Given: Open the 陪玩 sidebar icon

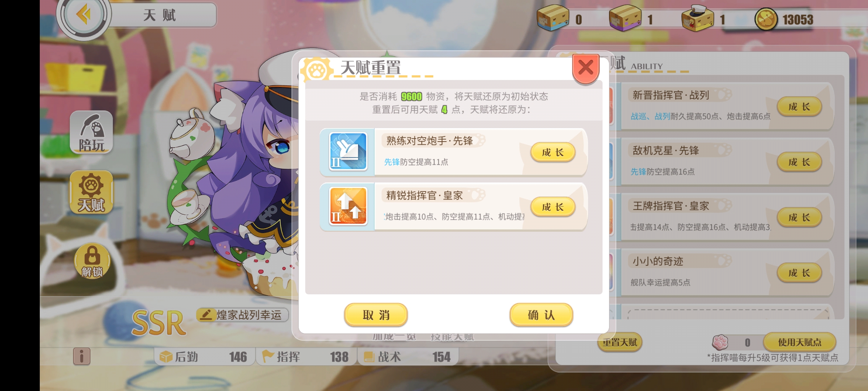Looking at the screenshot, I should tap(92, 132).
